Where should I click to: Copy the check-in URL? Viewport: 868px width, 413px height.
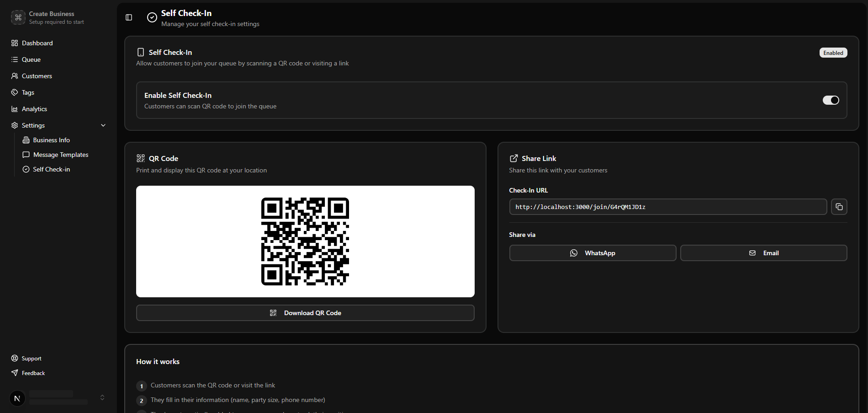839,207
